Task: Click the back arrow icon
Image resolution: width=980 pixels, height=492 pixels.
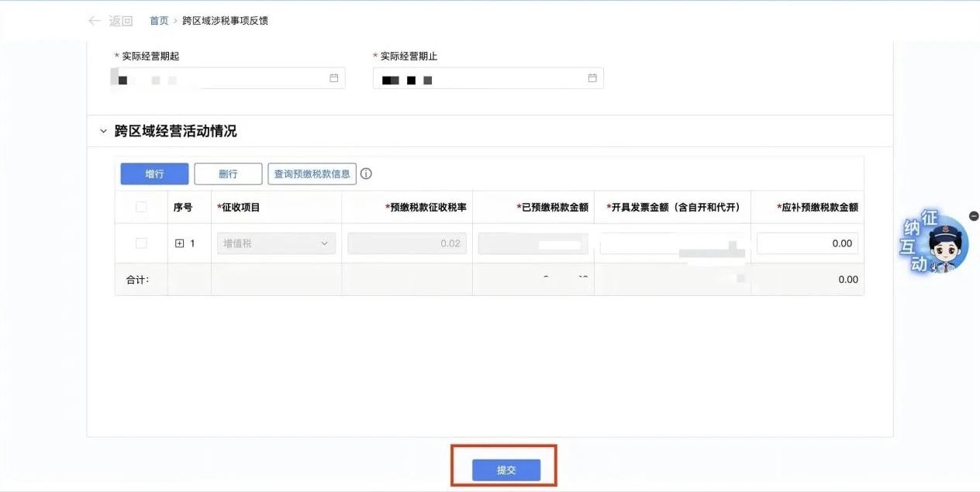Action: pos(95,21)
